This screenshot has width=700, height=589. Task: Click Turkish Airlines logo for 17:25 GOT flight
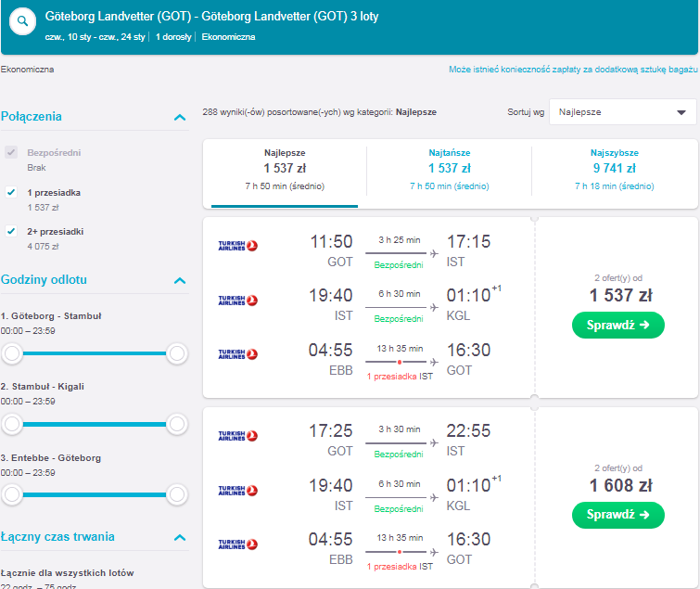pos(238,436)
